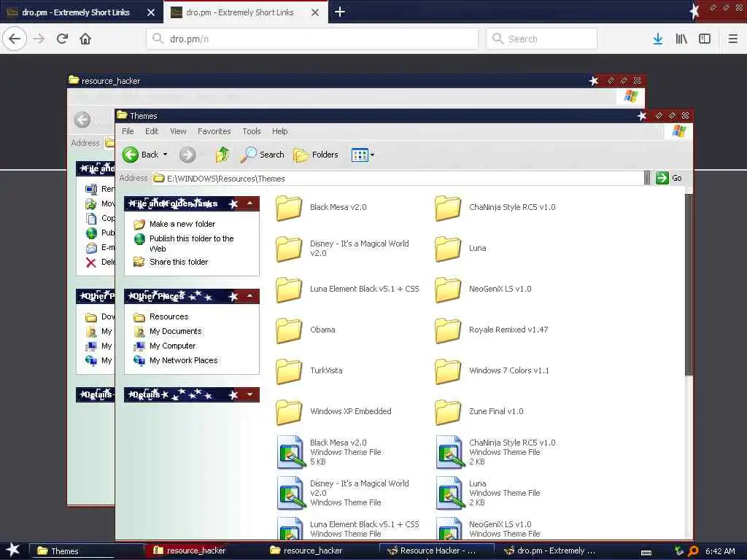The height and width of the screenshot is (560, 747).
Task: Collapse File and Folder Tasks panel
Action: coord(249,203)
